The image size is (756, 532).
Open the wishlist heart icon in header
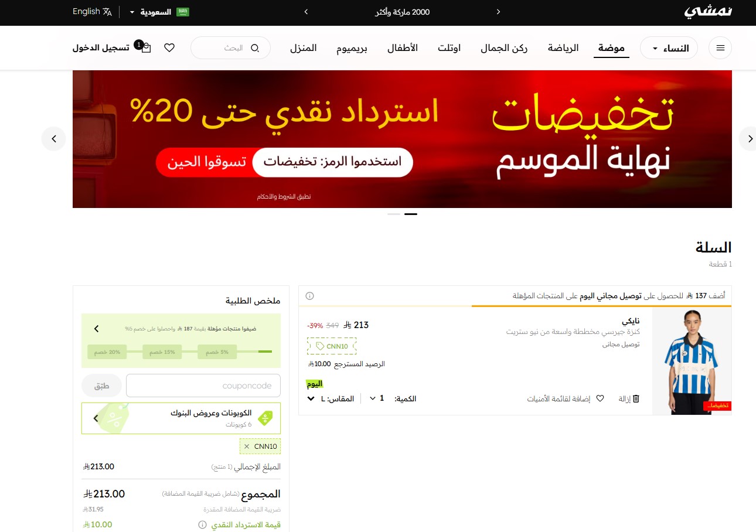[x=169, y=48]
